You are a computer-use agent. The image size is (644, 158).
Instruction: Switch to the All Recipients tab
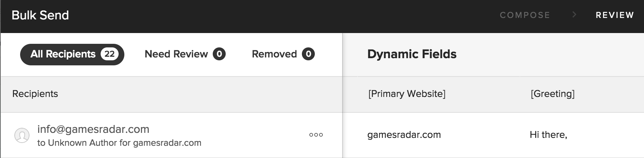(x=72, y=55)
